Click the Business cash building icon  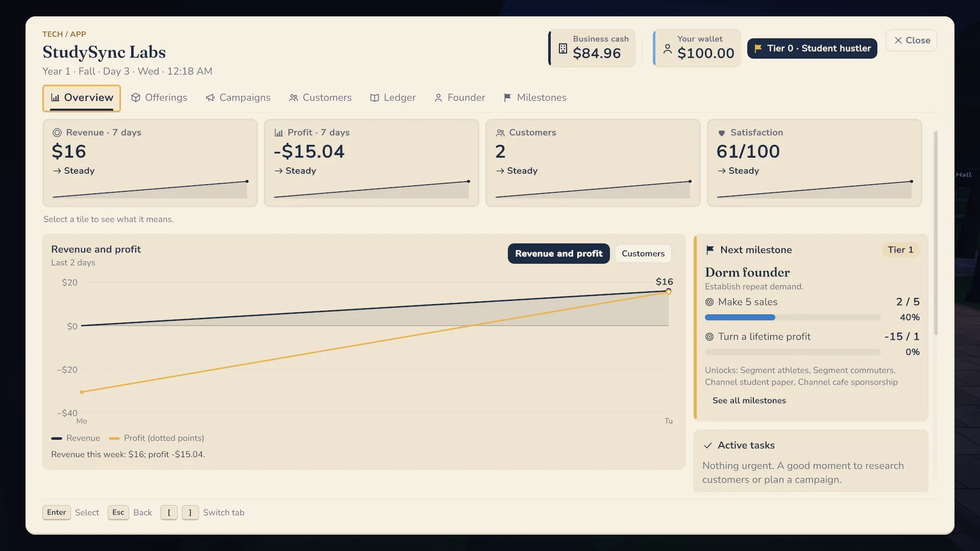pyautogui.click(x=563, y=48)
